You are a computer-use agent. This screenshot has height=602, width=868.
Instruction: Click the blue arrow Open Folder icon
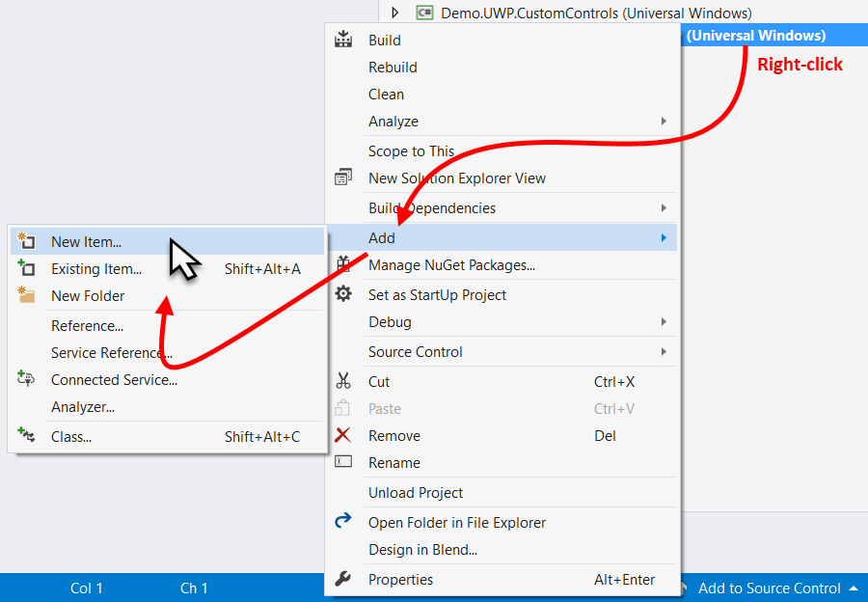(x=342, y=521)
